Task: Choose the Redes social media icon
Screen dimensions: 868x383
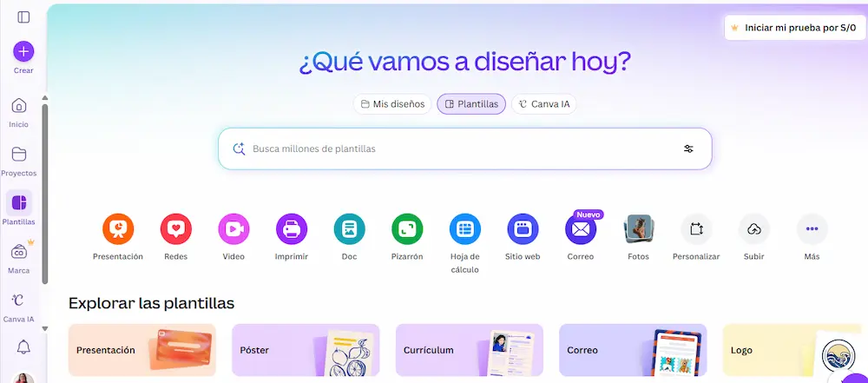Action: pos(176,229)
